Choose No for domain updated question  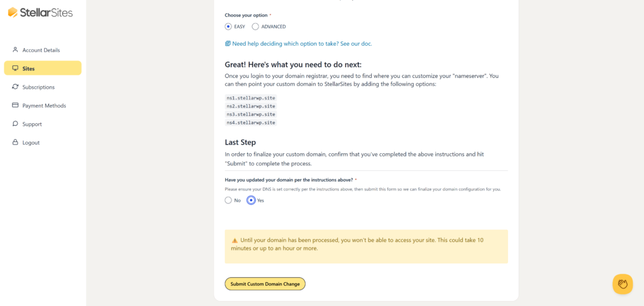(x=228, y=200)
